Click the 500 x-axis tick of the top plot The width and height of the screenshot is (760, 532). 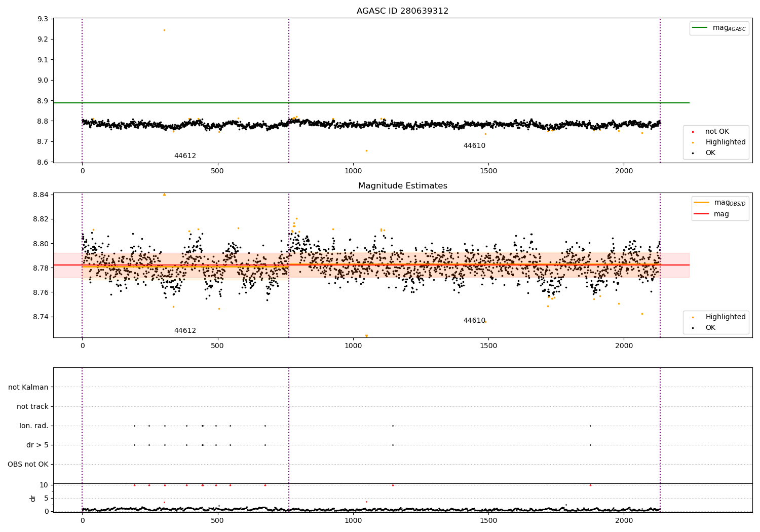[217, 171]
